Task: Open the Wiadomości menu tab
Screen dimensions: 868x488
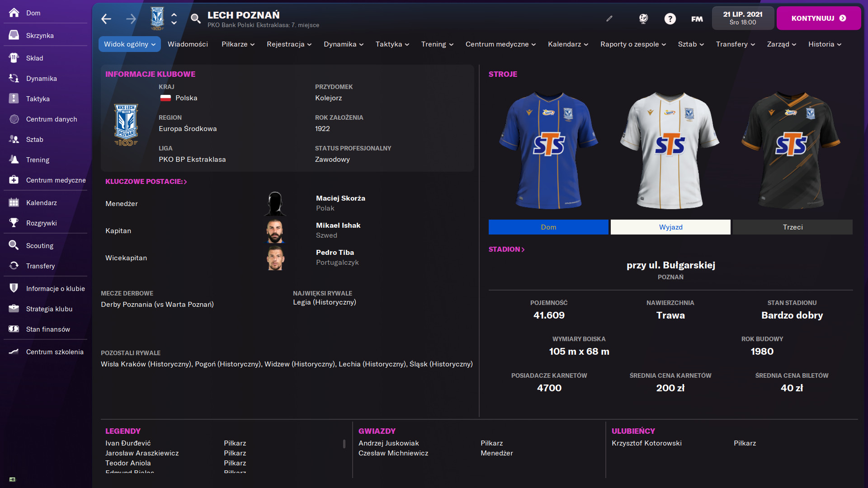Action: point(188,44)
